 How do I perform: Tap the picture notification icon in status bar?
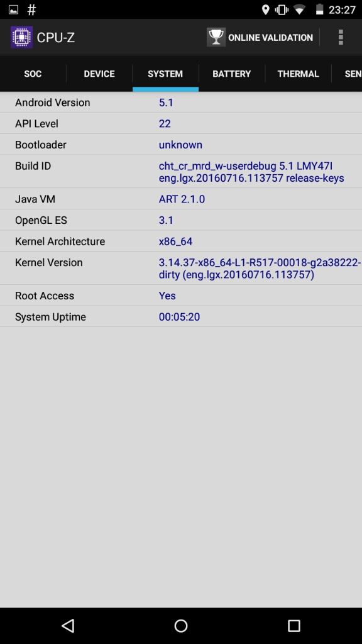click(x=14, y=9)
